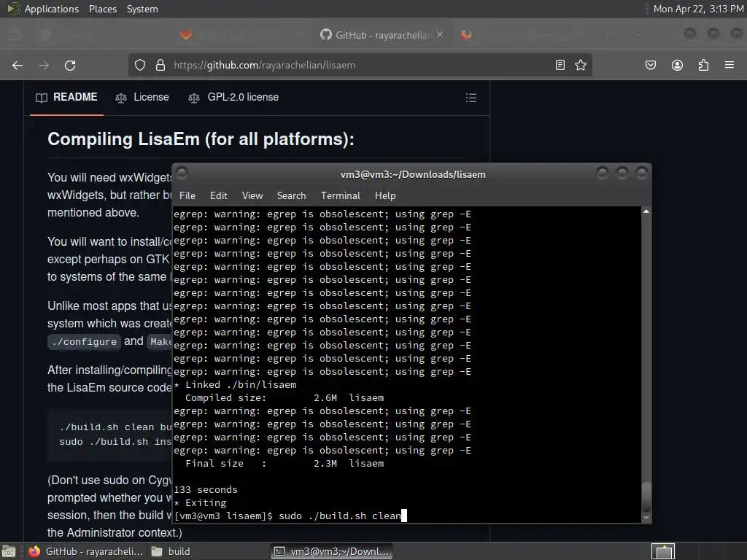The image size is (747, 560).
Task: Go back with Firefox back arrow
Action: click(18, 65)
